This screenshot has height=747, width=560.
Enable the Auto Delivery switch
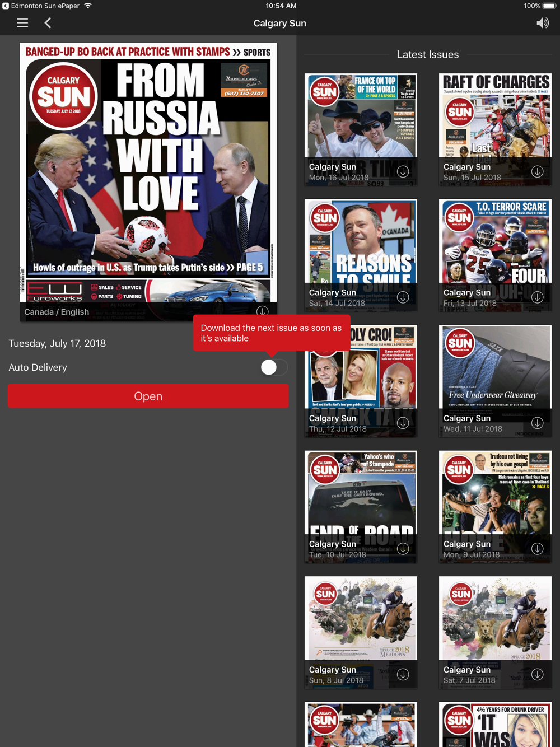tap(274, 367)
